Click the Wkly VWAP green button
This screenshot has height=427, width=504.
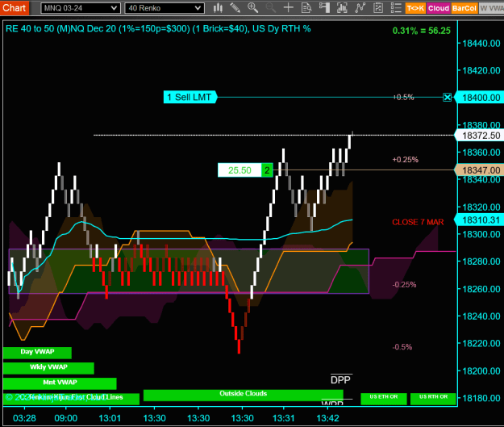point(48,368)
